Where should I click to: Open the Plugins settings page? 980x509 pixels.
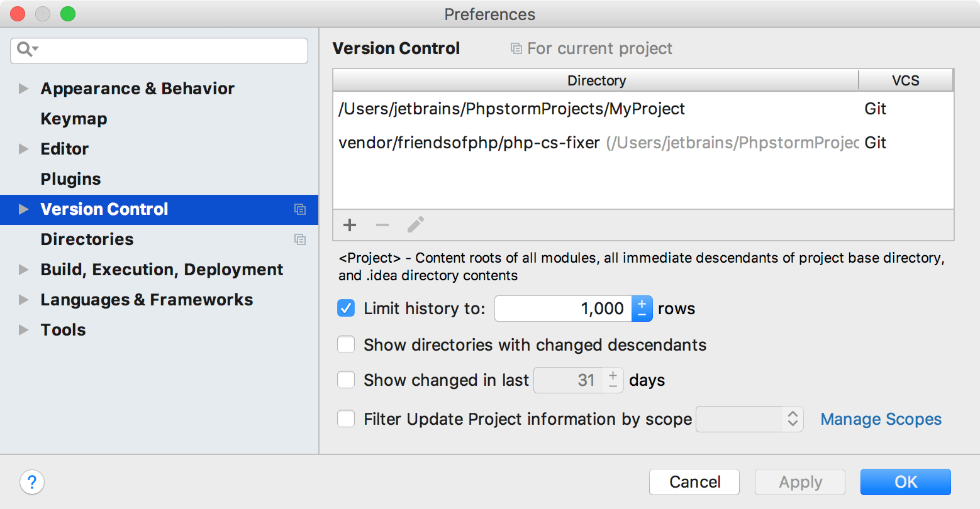(x=70, y=179)
